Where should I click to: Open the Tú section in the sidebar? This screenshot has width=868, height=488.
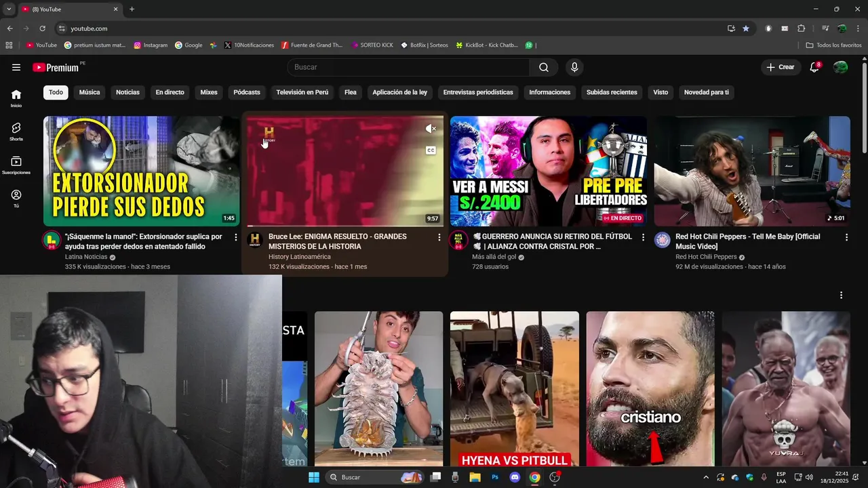tap(16, 199)
